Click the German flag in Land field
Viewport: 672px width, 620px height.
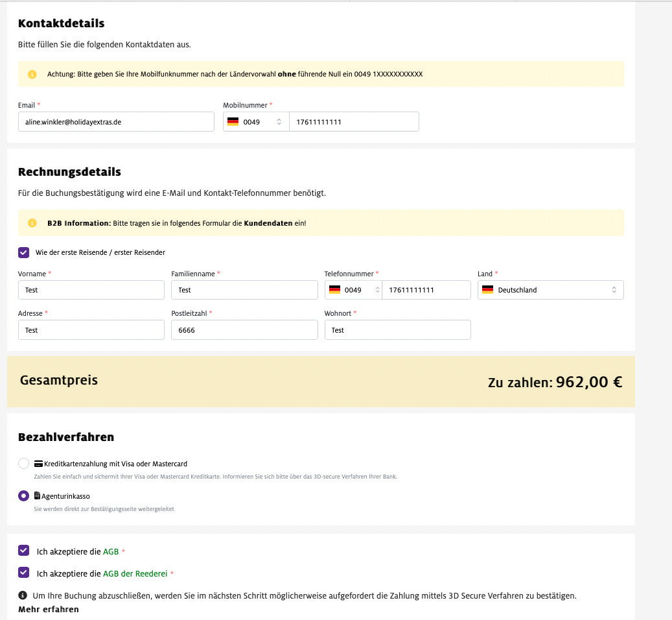[x=487, y=290]
